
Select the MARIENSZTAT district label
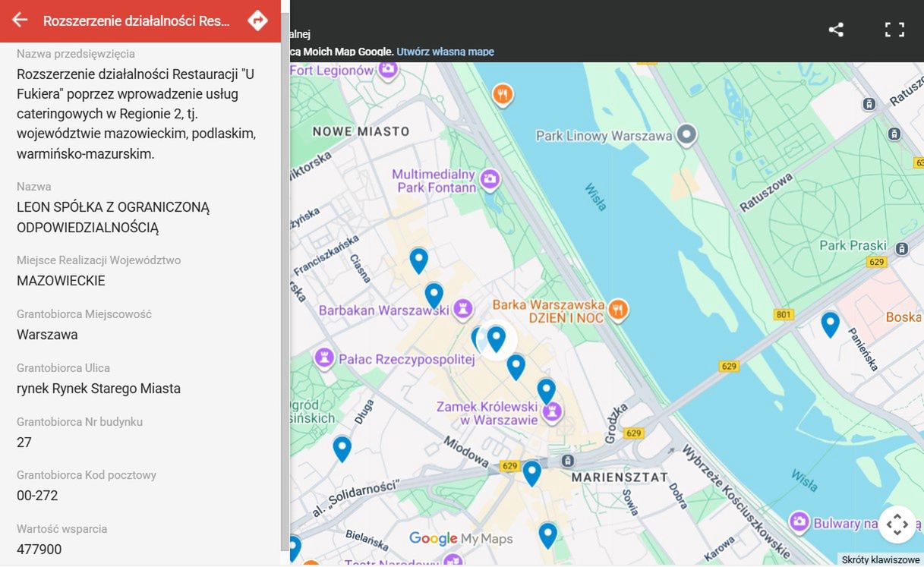(x=620, y=477)
